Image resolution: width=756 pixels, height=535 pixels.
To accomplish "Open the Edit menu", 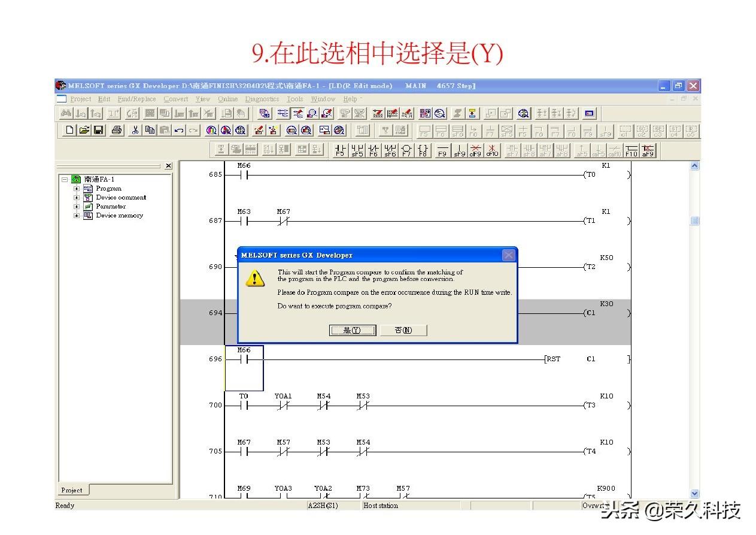I will (x=104, y=99).
